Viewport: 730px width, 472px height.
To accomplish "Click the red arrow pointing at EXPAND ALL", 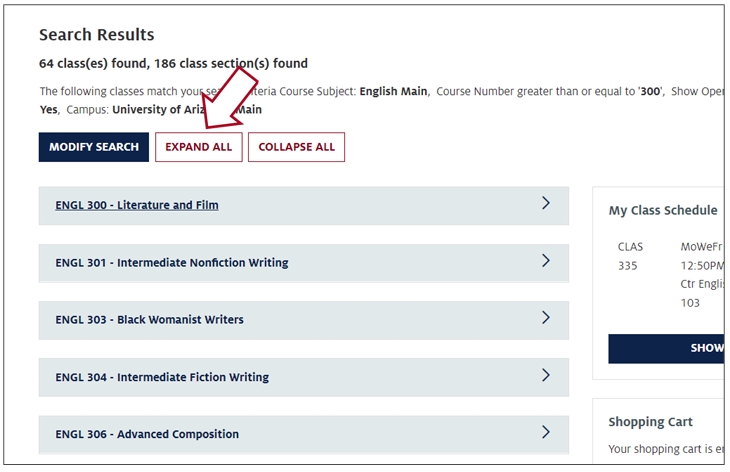I will point(228,99).
